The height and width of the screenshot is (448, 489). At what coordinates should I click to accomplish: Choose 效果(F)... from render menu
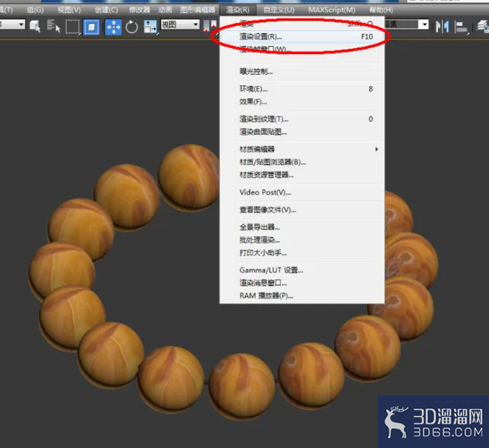point(302,101)
